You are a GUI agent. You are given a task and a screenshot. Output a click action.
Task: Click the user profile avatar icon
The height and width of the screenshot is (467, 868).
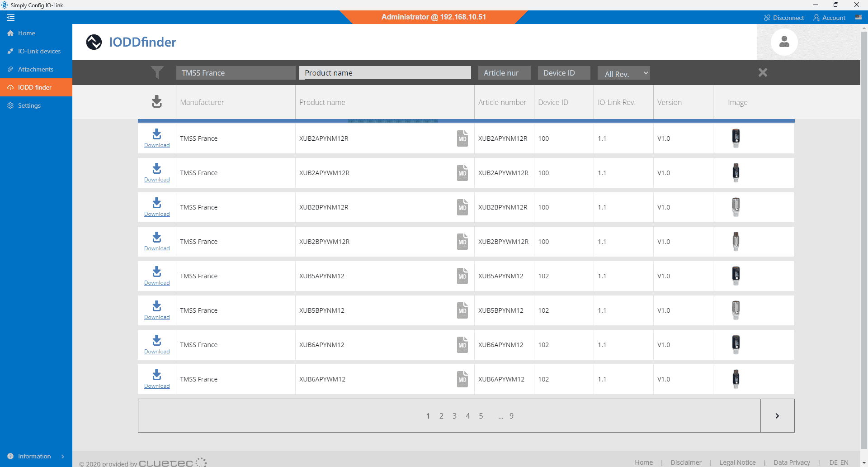[x=784, y=42]
